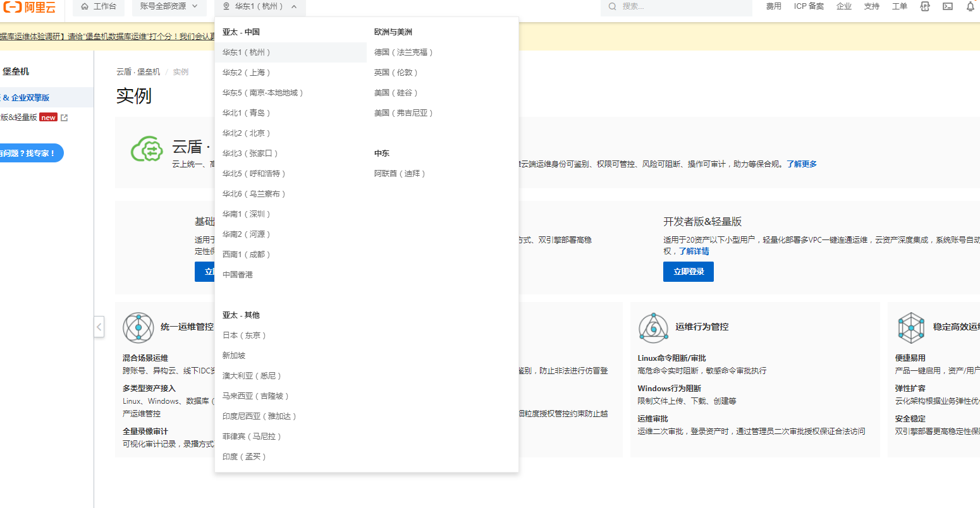The height and width of the screenshot is (508, 980).
Task: Click the 统一运维管控 feature icon
Action: [138, 327]
